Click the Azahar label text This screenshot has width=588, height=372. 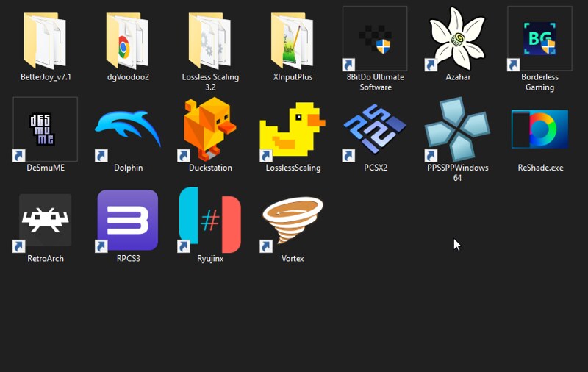pyautogui.click(x=458, y=77)
